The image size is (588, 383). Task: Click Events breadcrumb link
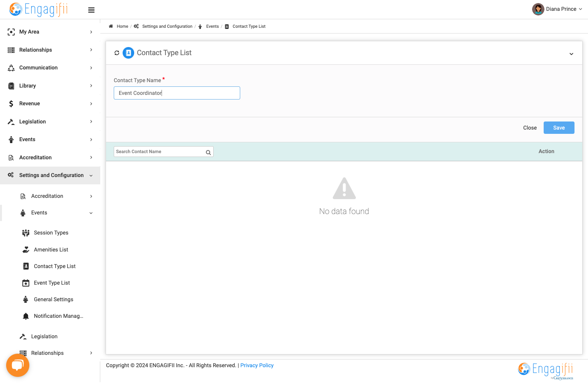click(x=212, y=26)
